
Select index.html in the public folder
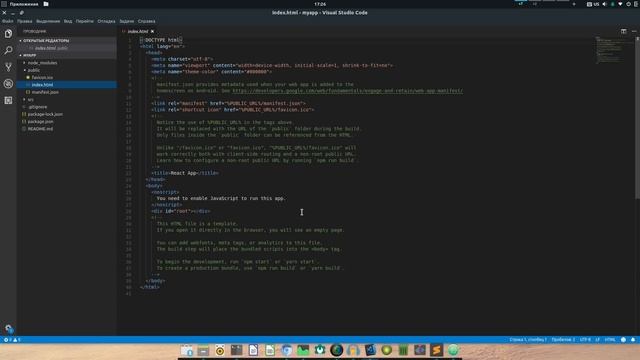point(67,85)
